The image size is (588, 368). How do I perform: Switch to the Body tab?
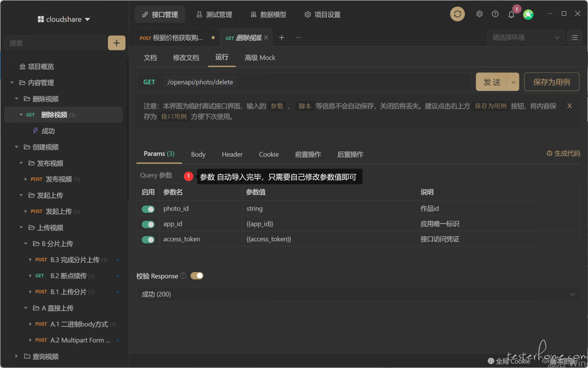click(198, 154)
